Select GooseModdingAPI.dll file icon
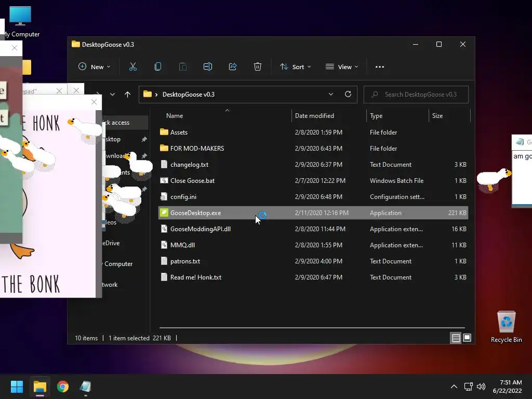This screenshot has width=532, height=399. [x=164, y=229]
